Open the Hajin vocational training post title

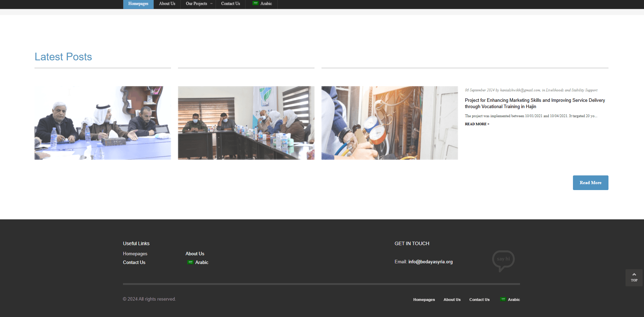point(535,103)
